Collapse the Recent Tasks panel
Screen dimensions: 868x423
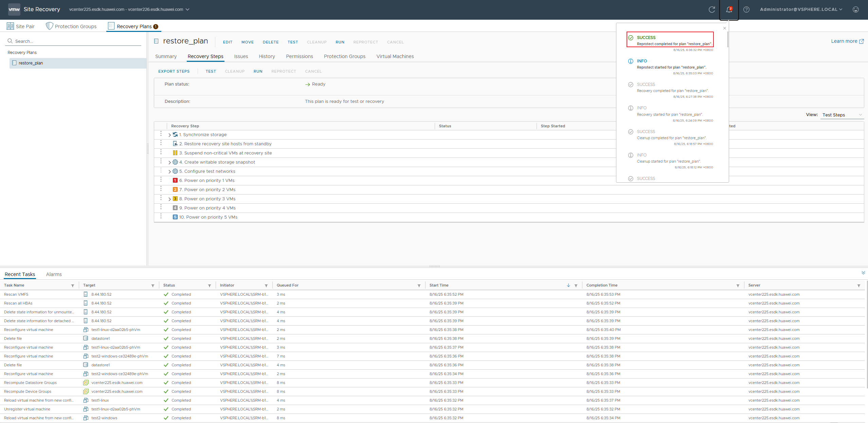click(x=863, y=273)
